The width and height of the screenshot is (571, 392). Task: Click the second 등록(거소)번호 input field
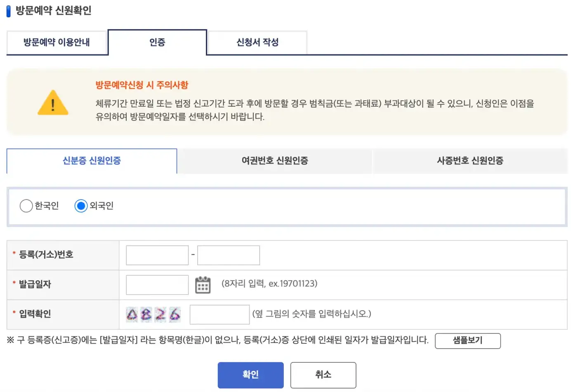pyautogui.click(x=228, y=255)
